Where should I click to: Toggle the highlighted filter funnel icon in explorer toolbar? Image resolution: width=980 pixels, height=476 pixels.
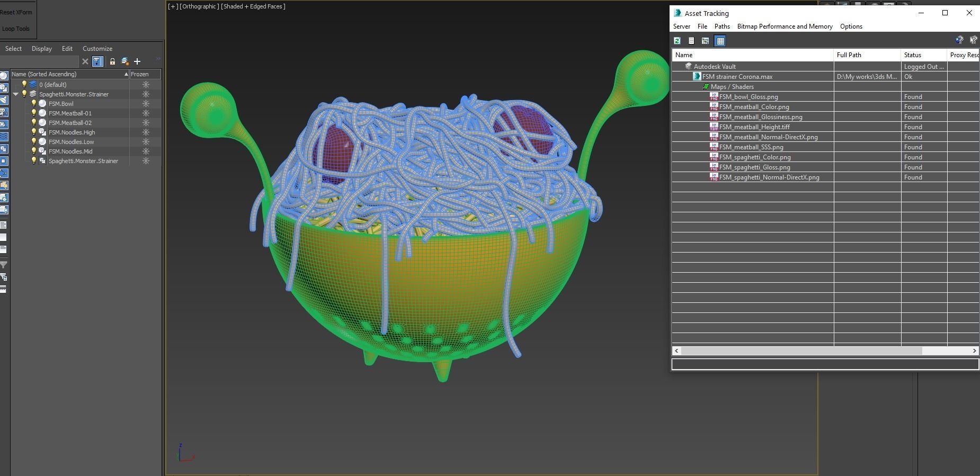click(x=97, y=61)
